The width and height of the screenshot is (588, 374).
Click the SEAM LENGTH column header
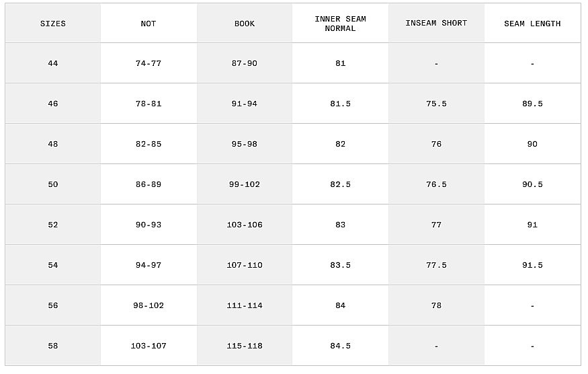(x=532, y=24)
